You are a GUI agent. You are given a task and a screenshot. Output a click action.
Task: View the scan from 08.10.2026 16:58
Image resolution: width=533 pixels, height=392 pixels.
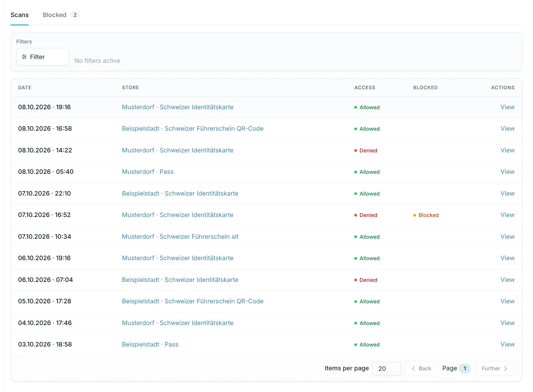click(x=507, y=129)
